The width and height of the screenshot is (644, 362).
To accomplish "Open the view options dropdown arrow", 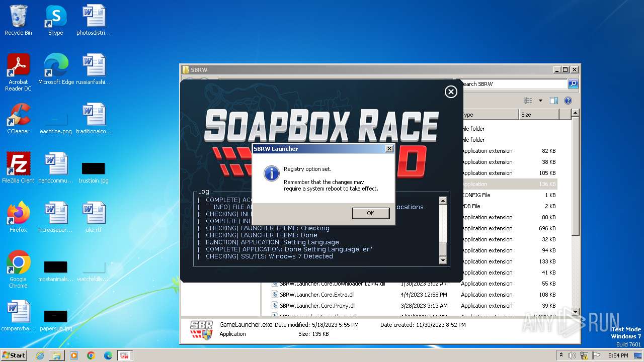I will pyautogui.click(x=540, y=101).
